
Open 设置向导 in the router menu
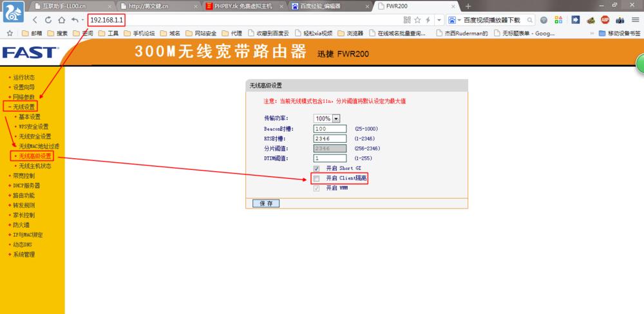pos(23,87)
